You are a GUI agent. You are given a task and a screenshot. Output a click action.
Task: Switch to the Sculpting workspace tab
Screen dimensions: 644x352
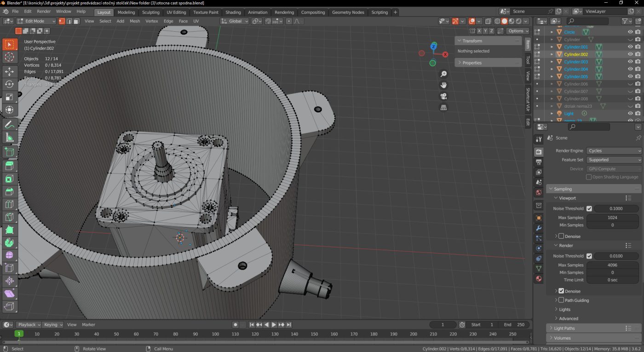point(150,12)
